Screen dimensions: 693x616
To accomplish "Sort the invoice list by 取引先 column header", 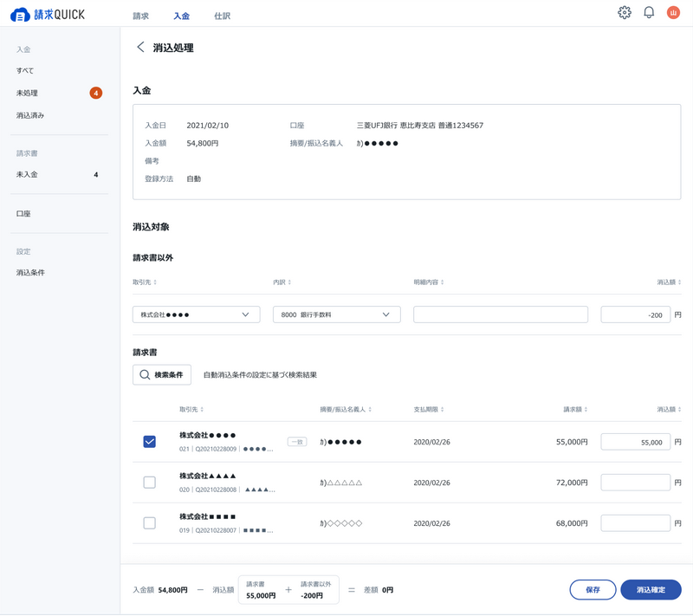I will [x=191, y=409].
